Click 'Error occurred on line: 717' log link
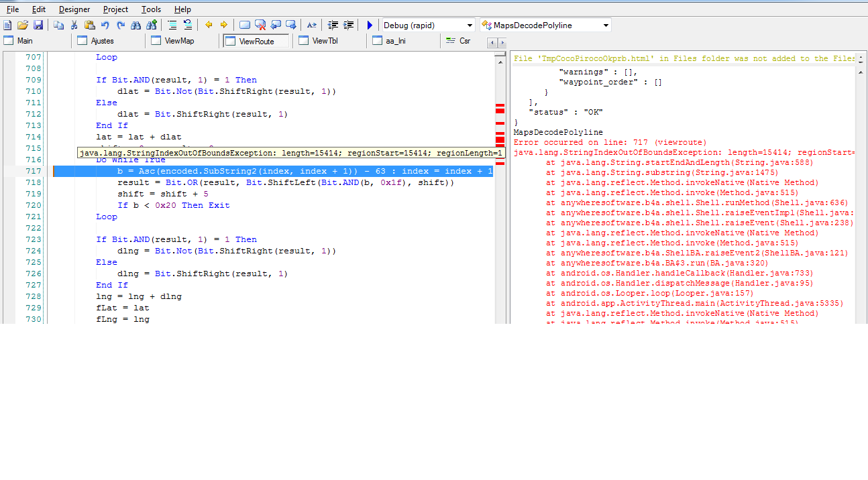The image size is (868, 480). tap(610, 142)
